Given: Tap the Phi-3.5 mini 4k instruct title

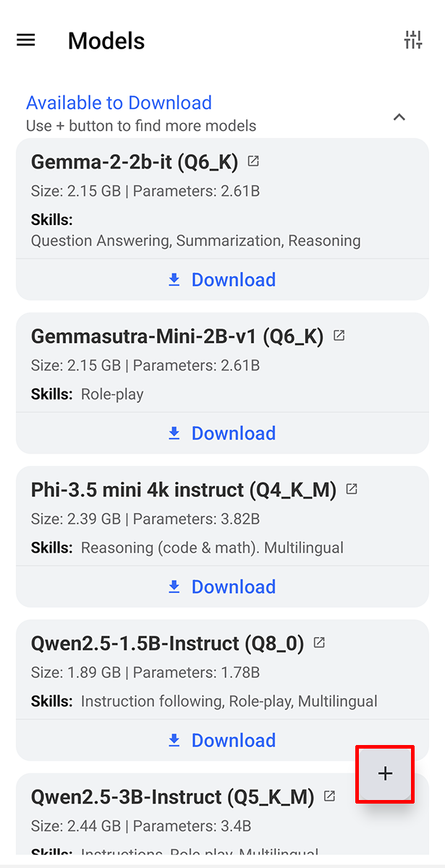Looking at the screenshot, I should click(184, 490).
